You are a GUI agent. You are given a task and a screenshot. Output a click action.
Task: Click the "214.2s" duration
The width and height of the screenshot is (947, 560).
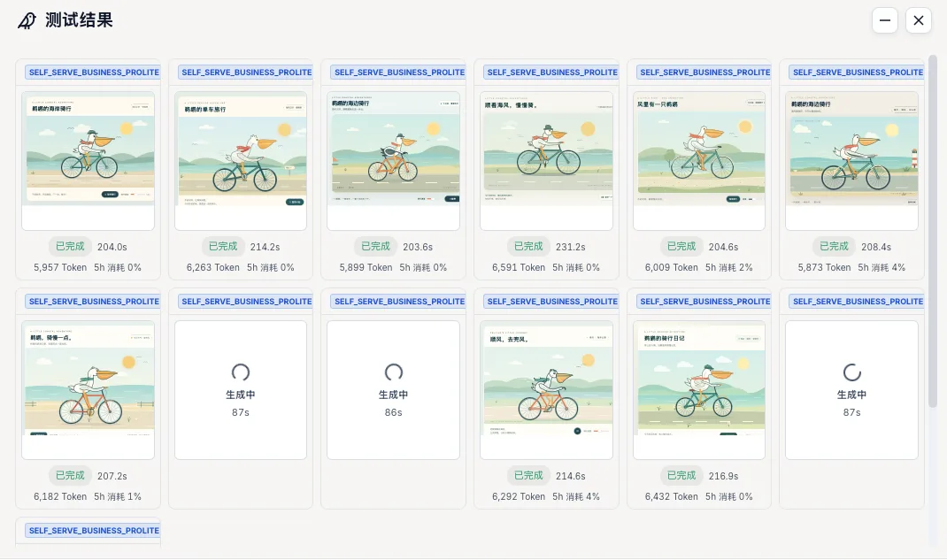point(266,247)
